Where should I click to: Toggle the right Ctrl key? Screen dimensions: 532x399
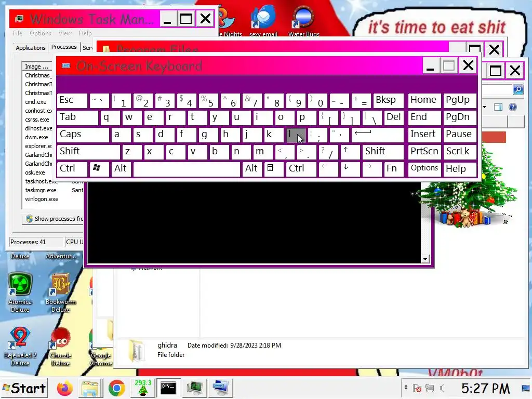coord(301,169)
